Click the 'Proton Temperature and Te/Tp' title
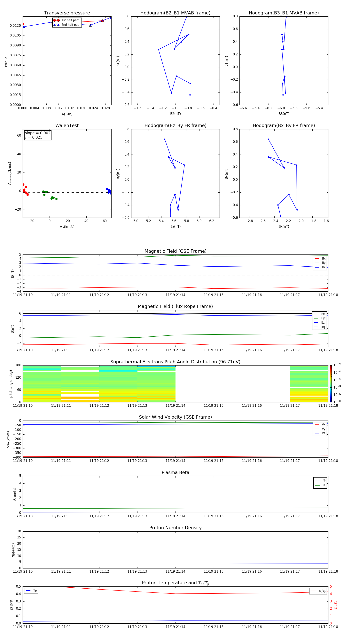The height and width of the screenshot is (644, 351). click(175, 583)
